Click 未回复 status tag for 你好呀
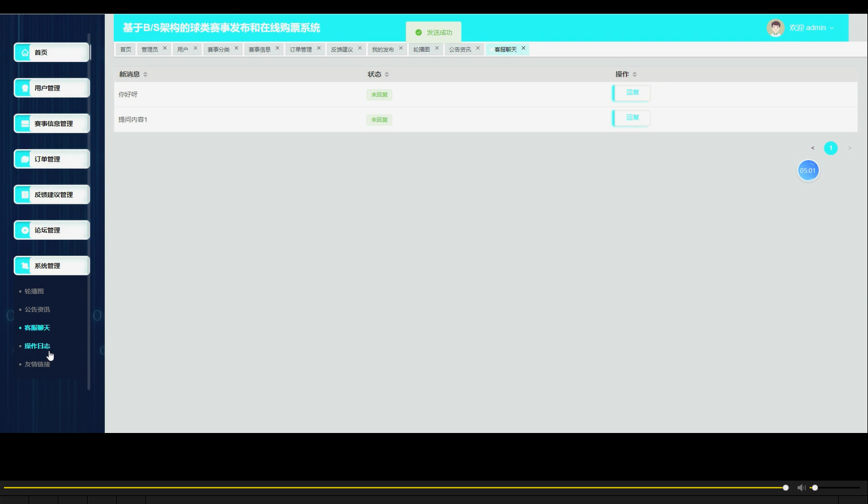This screenshot has height=504, width=868. [x=379, y=95]
